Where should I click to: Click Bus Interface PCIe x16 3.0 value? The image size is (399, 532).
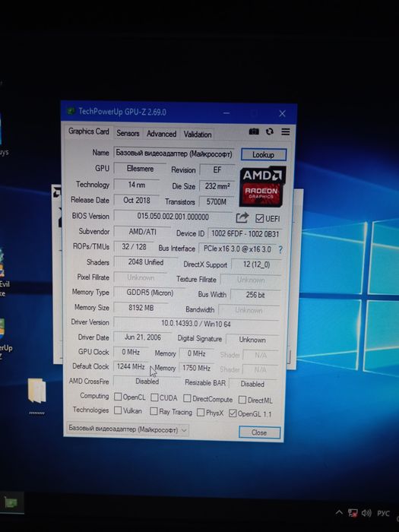[237, 249]
